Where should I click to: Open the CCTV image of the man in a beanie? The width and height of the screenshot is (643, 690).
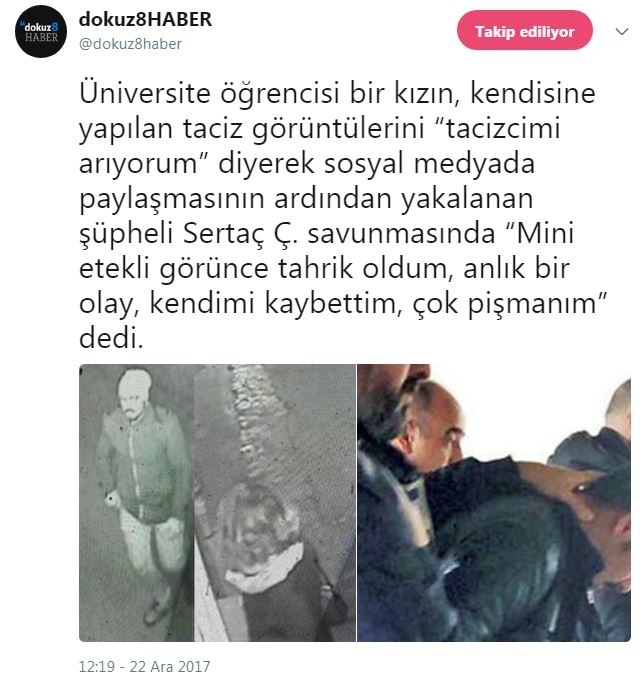coord(136,503)
